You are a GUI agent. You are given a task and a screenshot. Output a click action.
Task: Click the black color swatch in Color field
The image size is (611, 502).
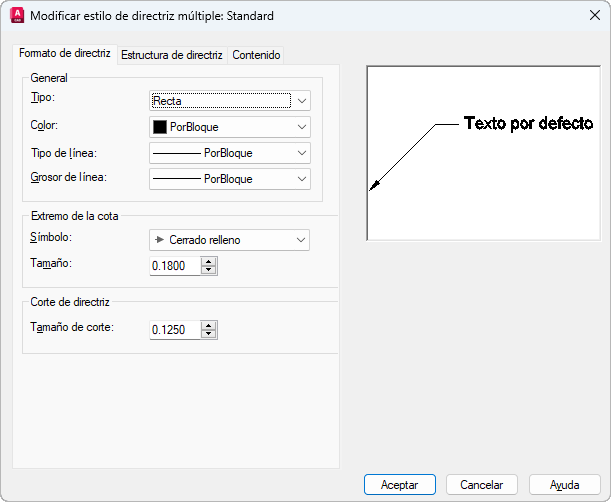click(x=160, y=127)
